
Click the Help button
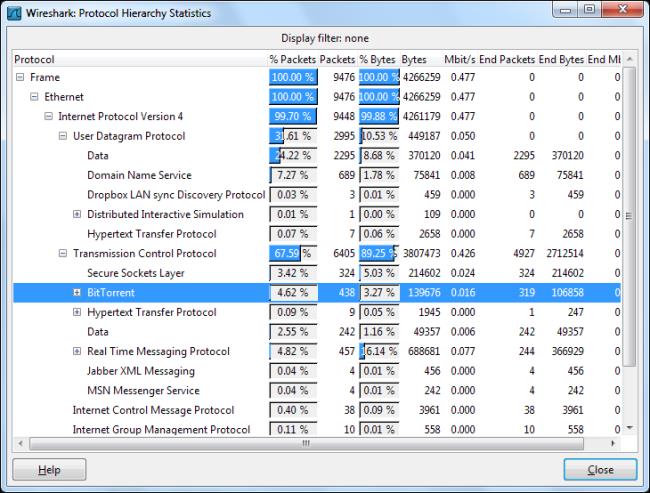click(49, 469)
